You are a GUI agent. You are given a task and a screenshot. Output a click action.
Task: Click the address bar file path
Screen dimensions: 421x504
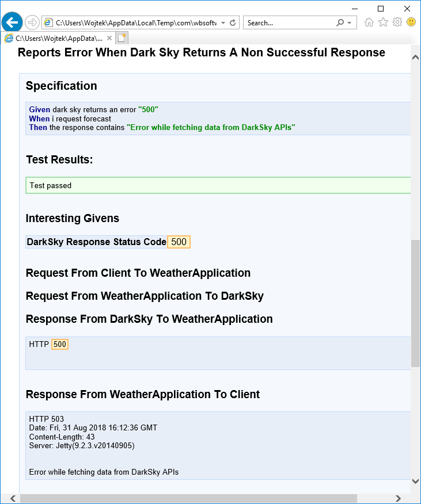click(x=136, y=23)
